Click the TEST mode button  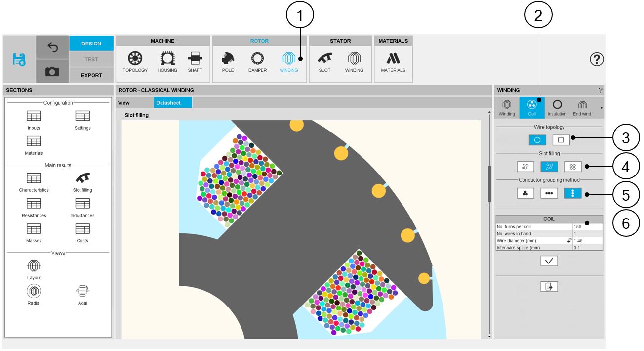tap(91, 59)
